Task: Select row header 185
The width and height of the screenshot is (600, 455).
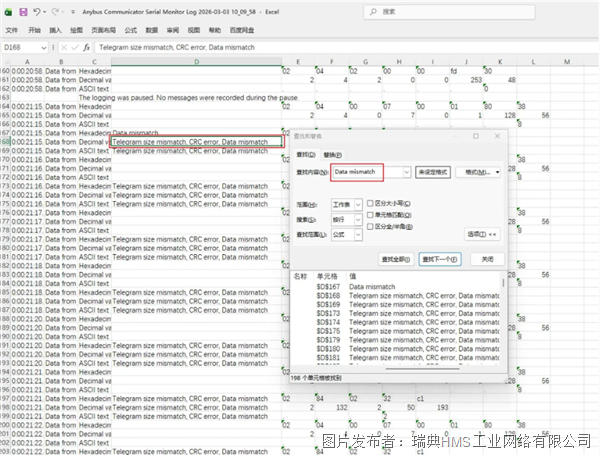Action: coord(5,292)
